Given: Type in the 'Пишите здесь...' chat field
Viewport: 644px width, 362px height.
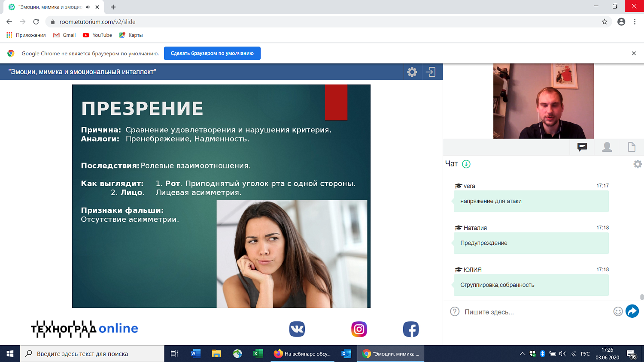Looking at the screenshot, I should click(x=537, y=312).
